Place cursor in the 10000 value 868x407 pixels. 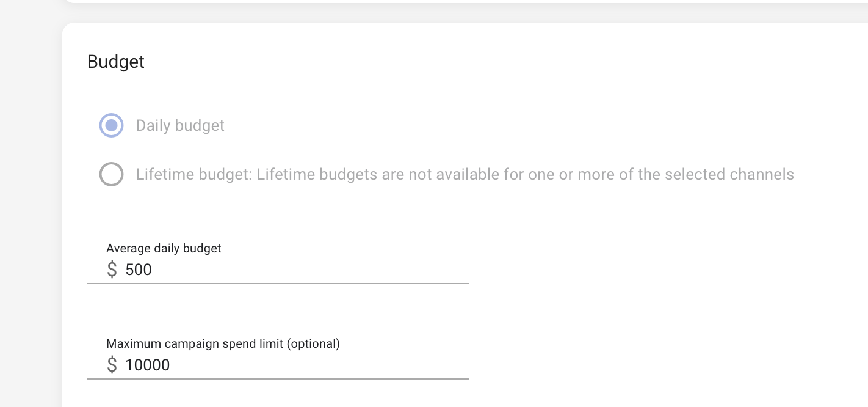(148, 365)
